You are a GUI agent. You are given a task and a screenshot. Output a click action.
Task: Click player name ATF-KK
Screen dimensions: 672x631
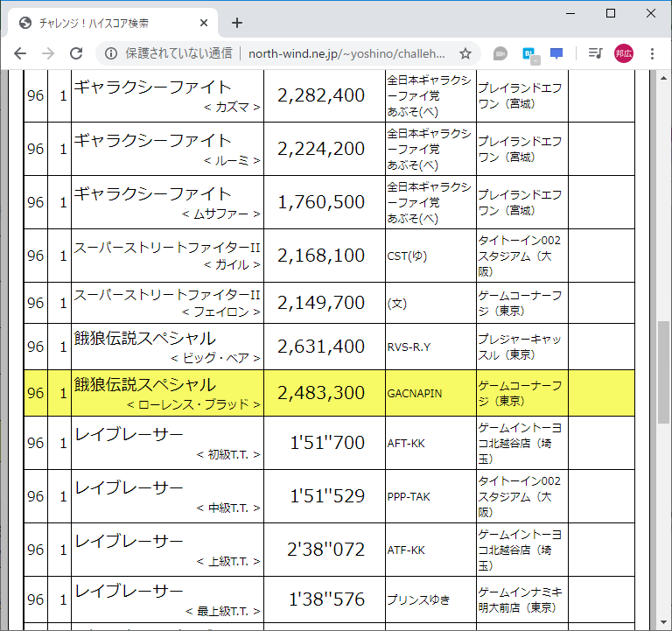pyautogui.click(x=406, y=550)
